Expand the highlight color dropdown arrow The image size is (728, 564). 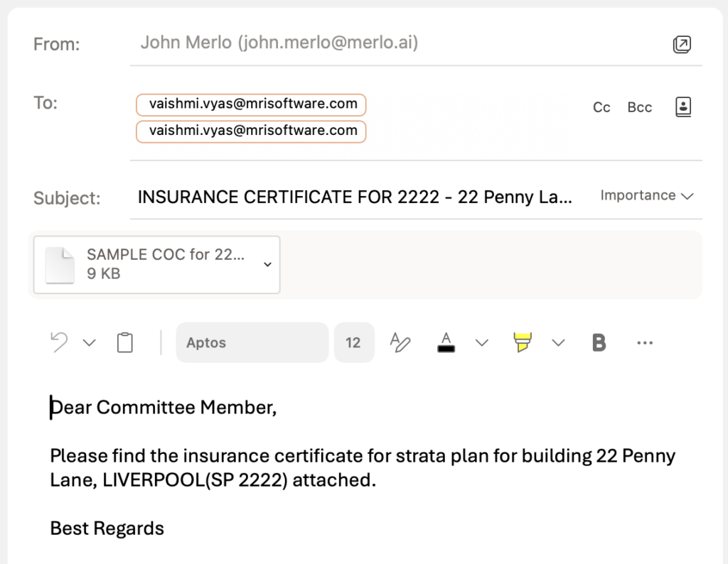coord(558,343)
